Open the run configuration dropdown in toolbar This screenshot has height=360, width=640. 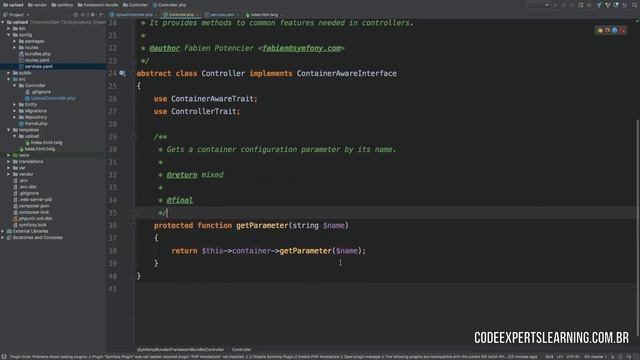(538, 5)
